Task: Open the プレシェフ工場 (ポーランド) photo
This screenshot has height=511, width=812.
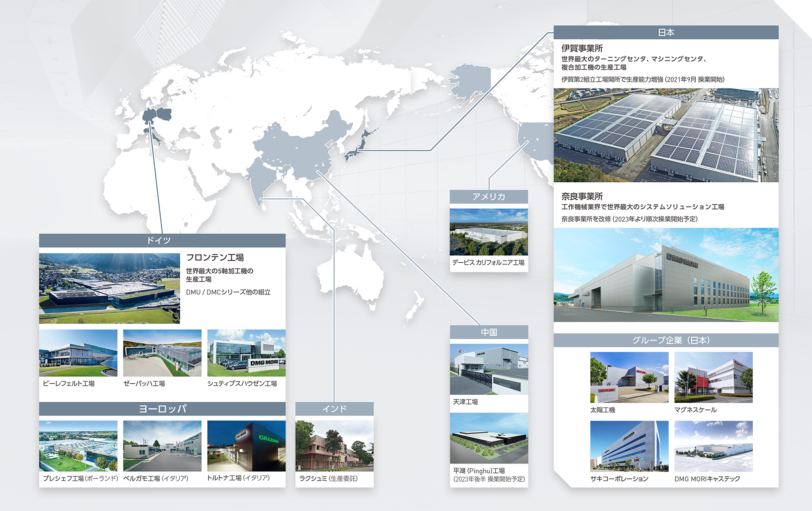Action: [x=78, y=446]
